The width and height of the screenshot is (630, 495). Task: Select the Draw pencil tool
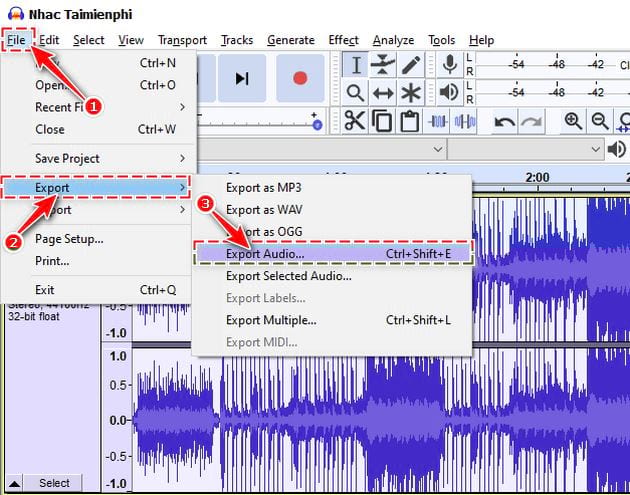pyautogui.click(x=410, y=65)
